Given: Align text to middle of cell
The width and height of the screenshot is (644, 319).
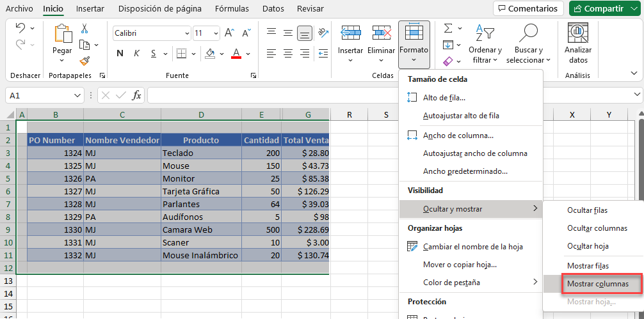Looking at the screenshot, I should pyautogui.click(x=288, y=33).
